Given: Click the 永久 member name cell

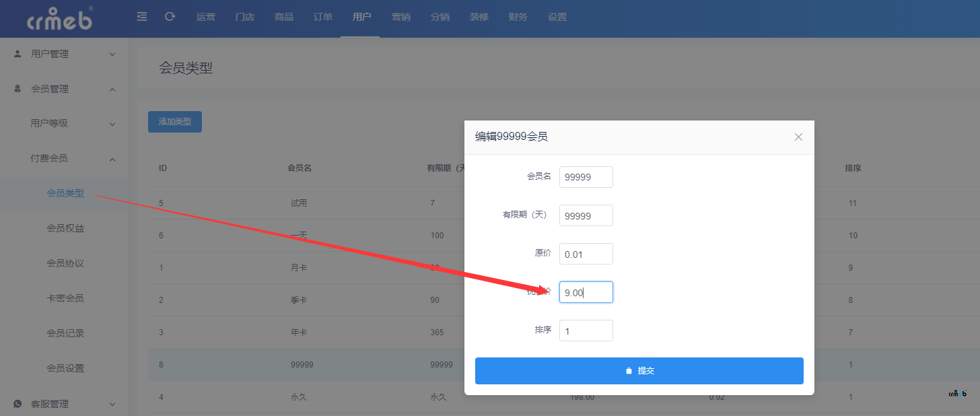Looking at the screenshot, I should pyautogui.click(x=298, y=397).
